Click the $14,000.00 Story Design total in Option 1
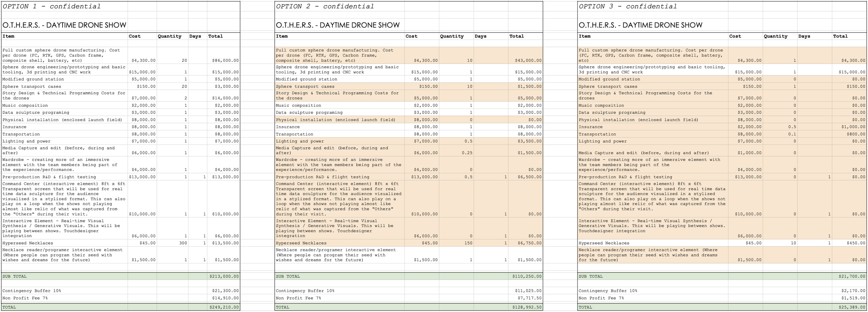This screenshot has width=868, height=312. click(x=225, y=98)
